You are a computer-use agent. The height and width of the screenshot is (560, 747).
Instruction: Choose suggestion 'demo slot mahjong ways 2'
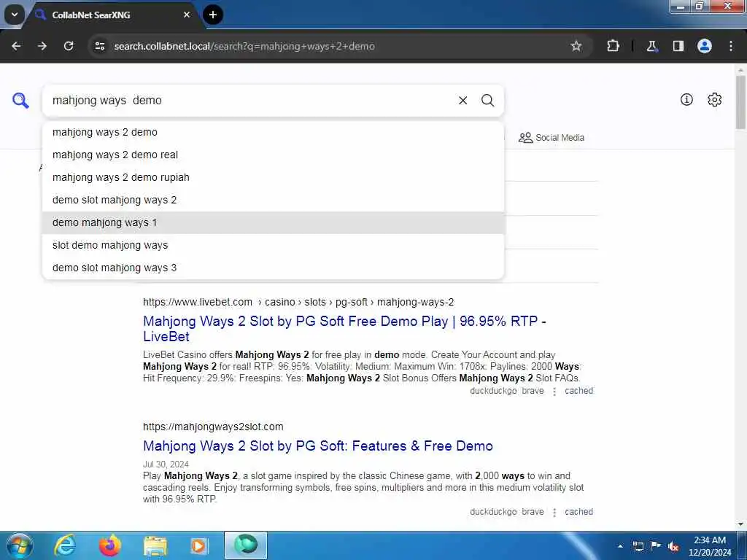pyautogui.click(x=273, y=200)
